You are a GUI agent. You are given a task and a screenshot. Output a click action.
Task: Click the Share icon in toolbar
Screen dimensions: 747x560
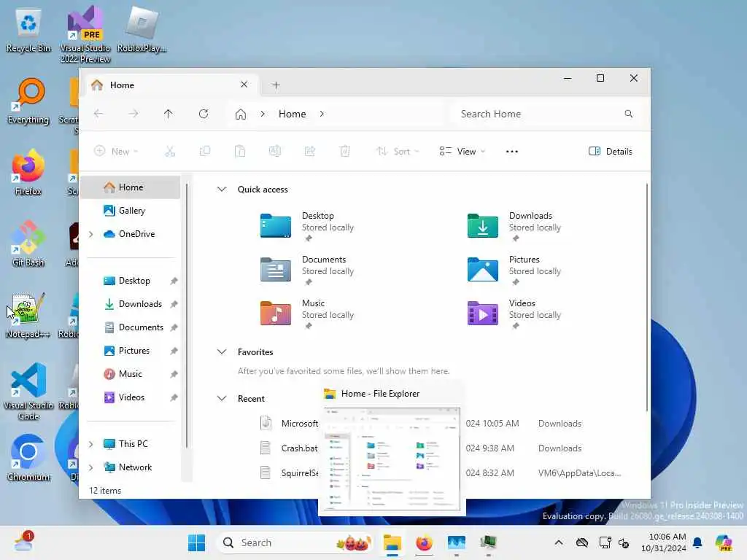(309, 152)
